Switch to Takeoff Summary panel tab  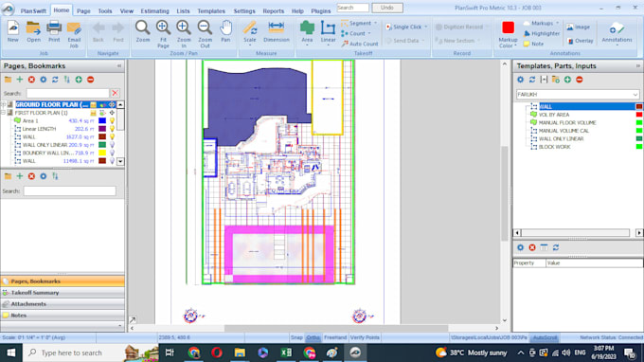click(63, 293)
